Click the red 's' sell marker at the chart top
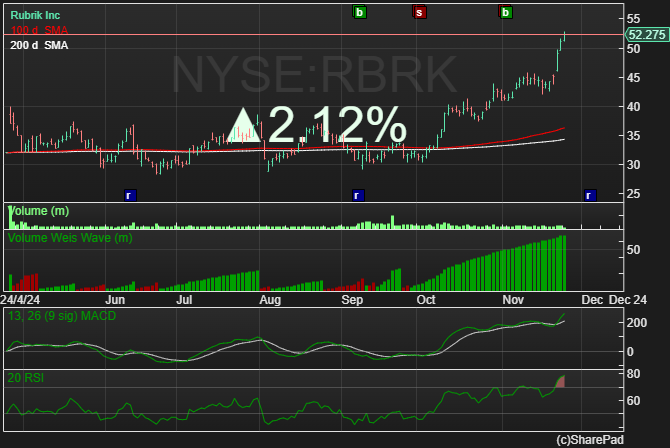Viewport: 670px width, 448px height. click(419, 12)
